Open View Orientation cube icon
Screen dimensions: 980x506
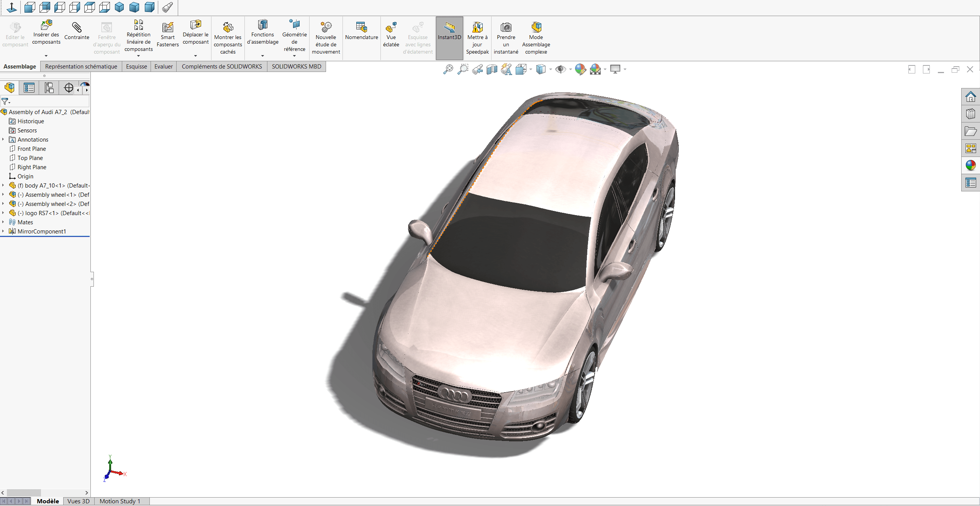pos(521,69)
